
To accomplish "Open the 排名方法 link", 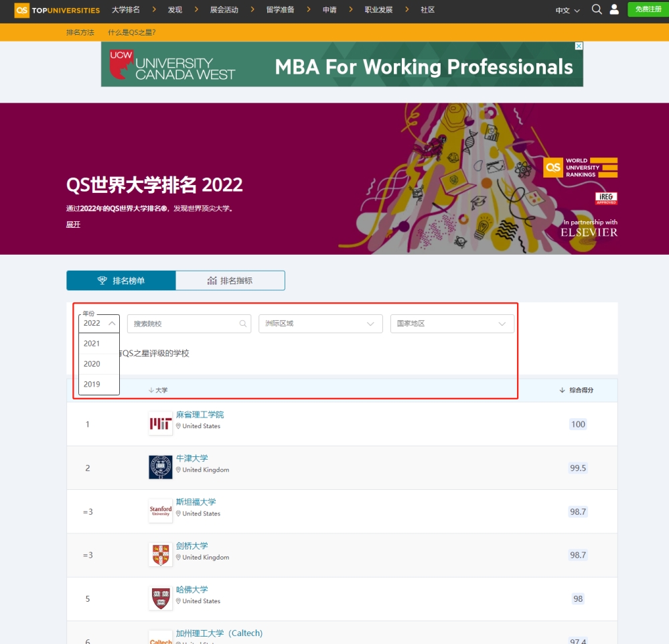I will [80, 32].
